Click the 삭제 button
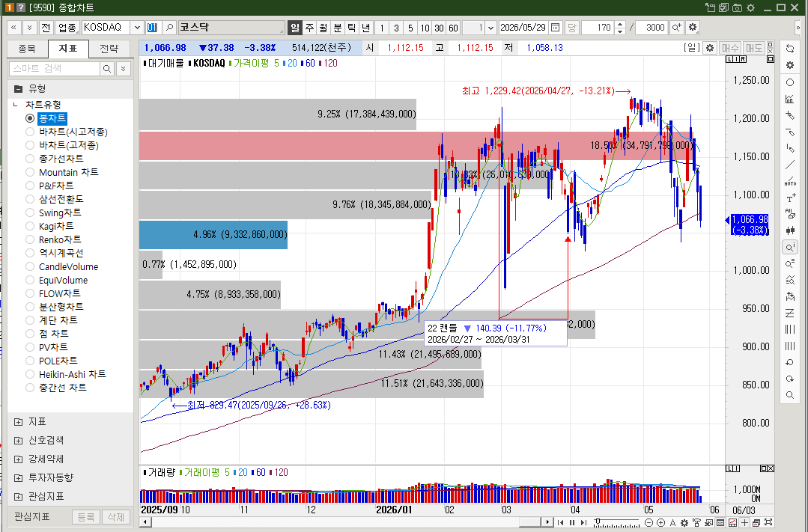 [115, 516]
